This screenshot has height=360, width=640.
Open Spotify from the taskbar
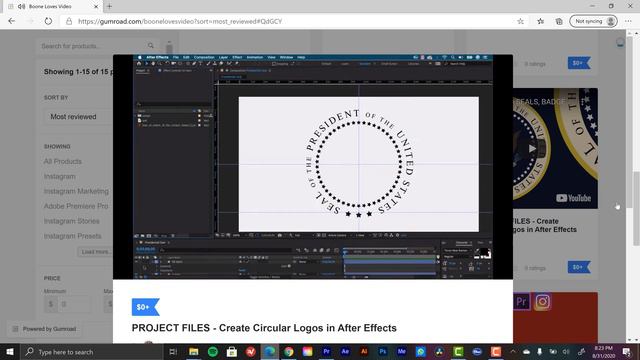[213, 352]
